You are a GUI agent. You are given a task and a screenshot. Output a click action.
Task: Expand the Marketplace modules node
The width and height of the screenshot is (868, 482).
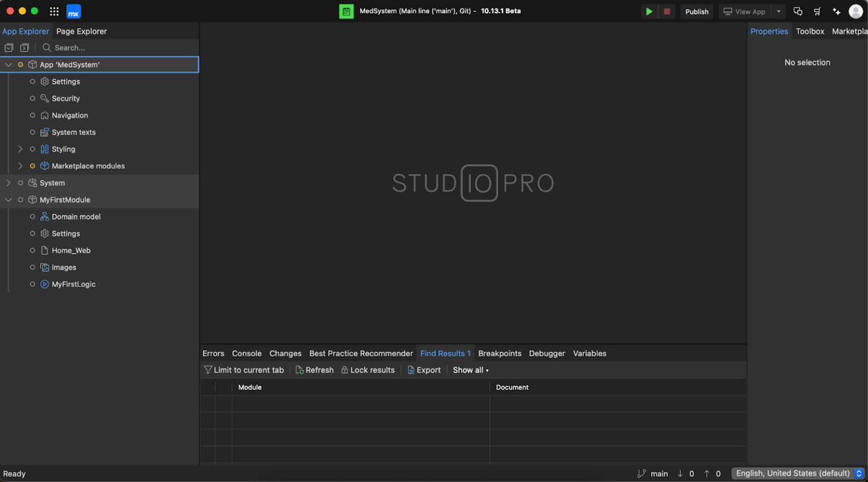(x=20, y=166)
